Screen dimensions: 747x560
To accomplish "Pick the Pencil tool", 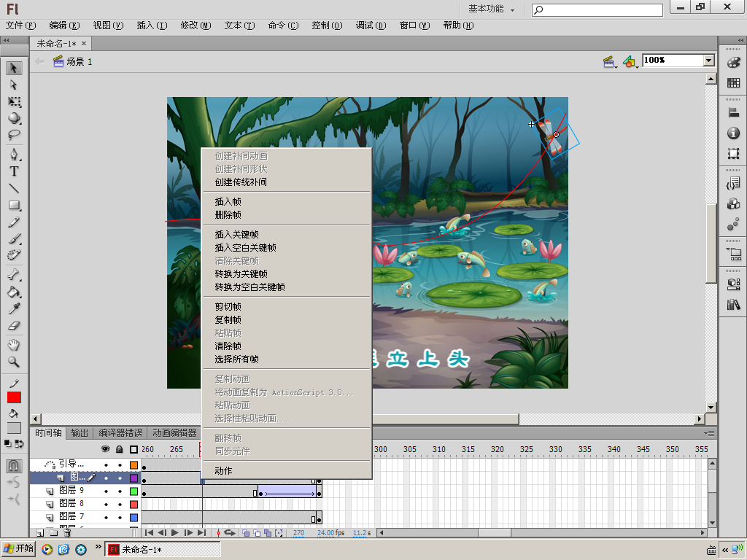I will tap(14, 222).
